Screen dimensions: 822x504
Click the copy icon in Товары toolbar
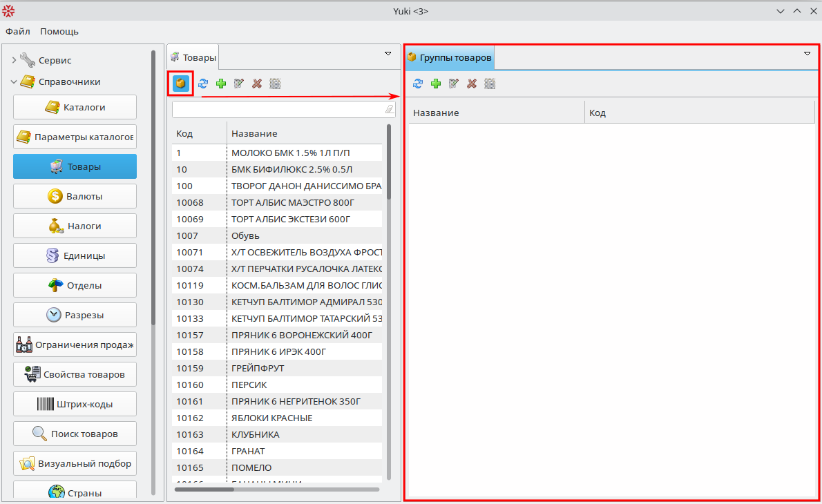tap(275, 84)
